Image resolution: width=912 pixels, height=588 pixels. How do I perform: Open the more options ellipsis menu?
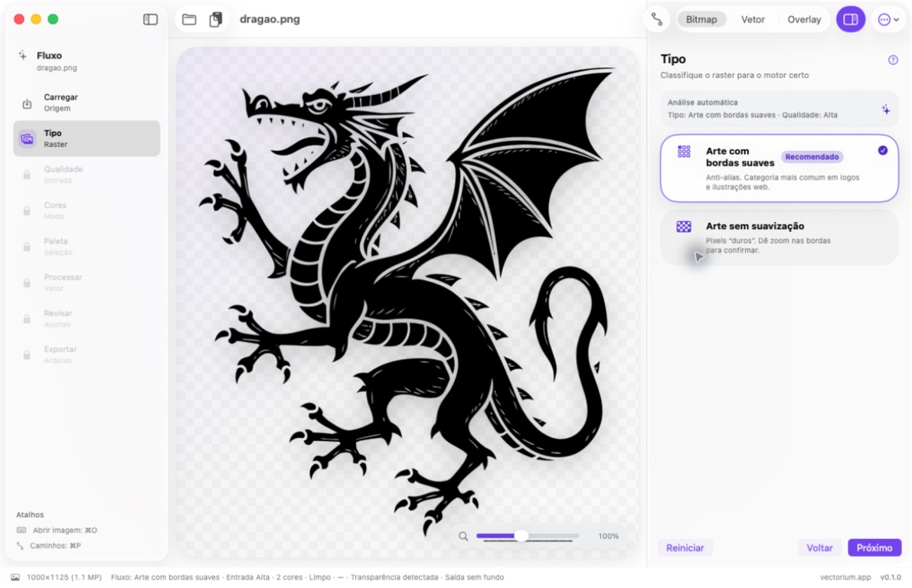[x=887, y=19]
